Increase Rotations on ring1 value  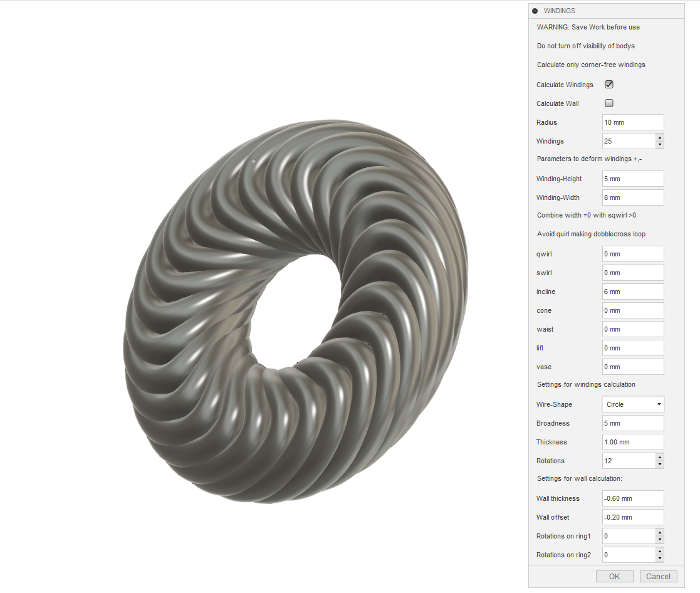660,532
